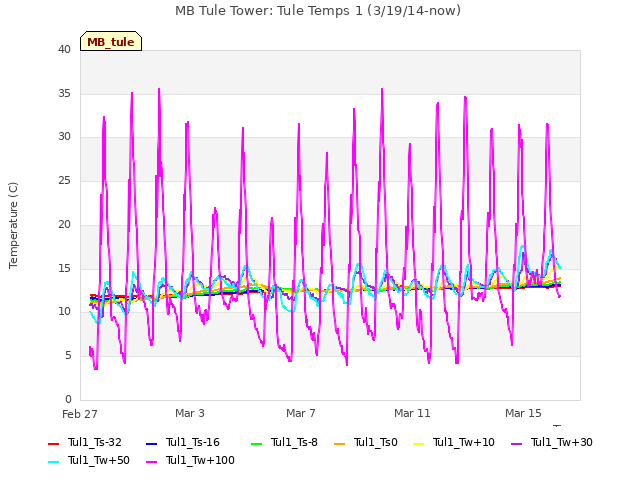The image size is (640, 480).
Task: Click the Mar 11 x-axis label
Action: 412,413
